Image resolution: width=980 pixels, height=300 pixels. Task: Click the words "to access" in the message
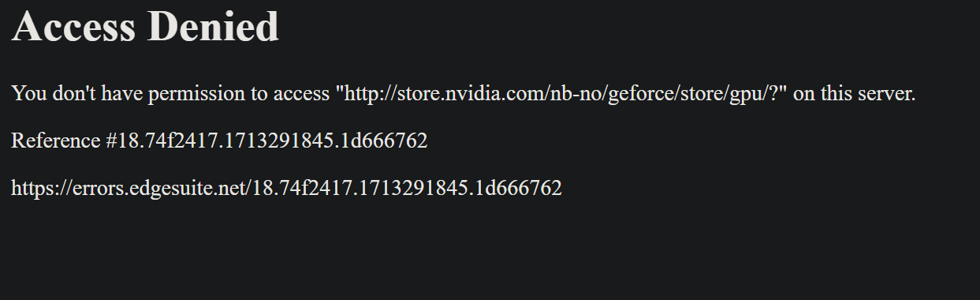(x=290, y=95)
